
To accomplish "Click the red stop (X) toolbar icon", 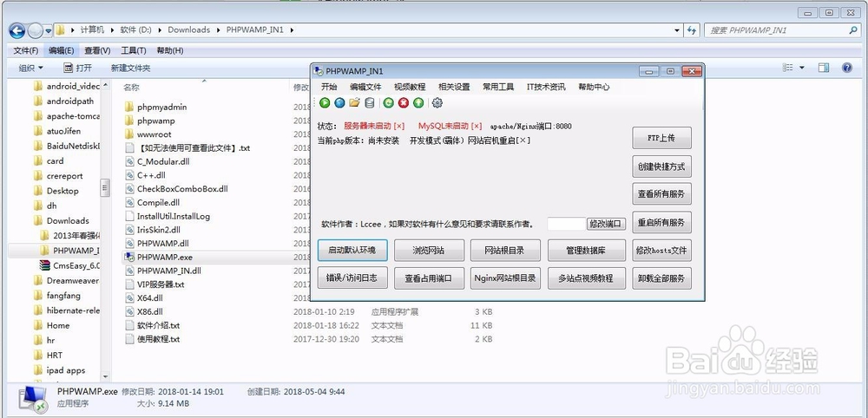I will [404, 102].
